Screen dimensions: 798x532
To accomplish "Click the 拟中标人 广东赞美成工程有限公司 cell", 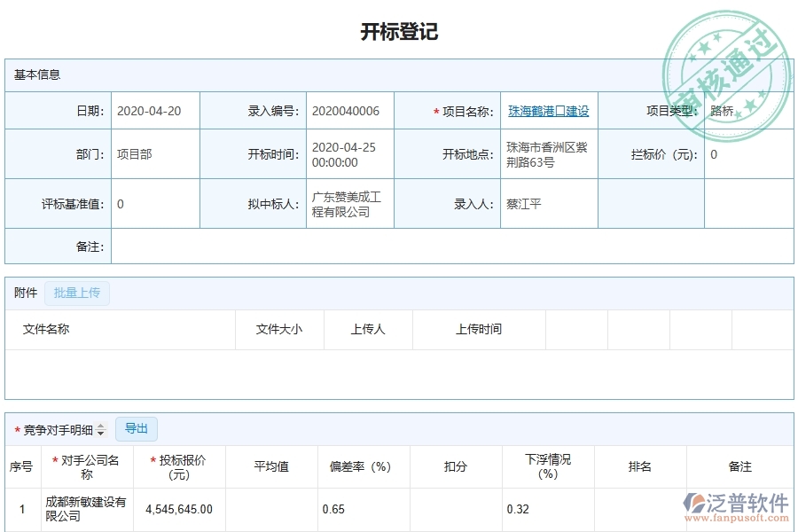I will [x=348, y=203].
